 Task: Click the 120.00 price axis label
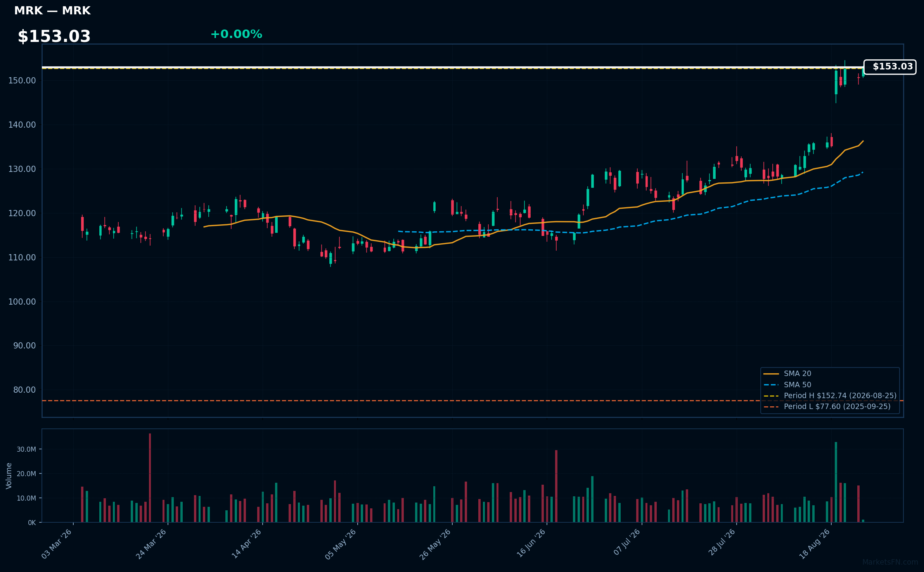pos(22,213)
